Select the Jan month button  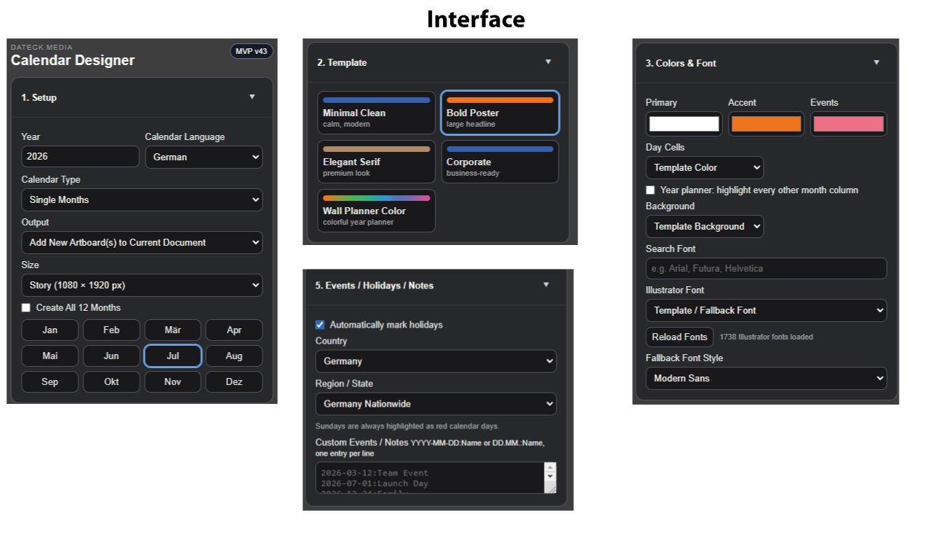click(50, 330)
